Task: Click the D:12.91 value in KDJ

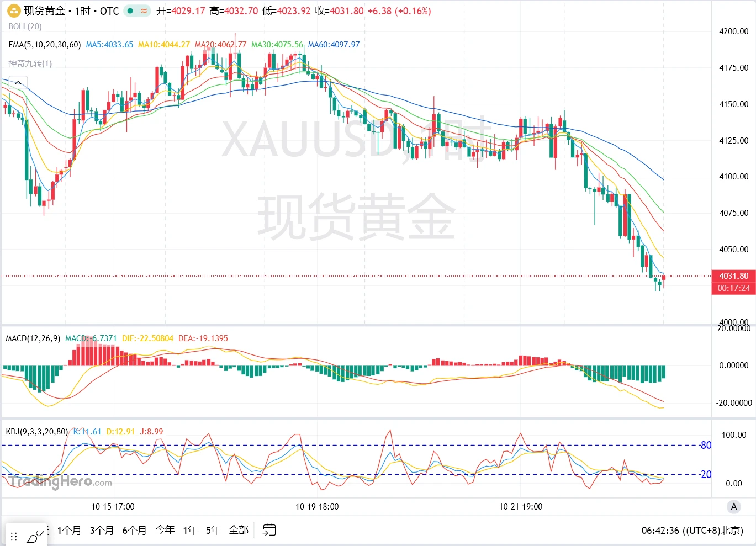Action: pos(120,432)
